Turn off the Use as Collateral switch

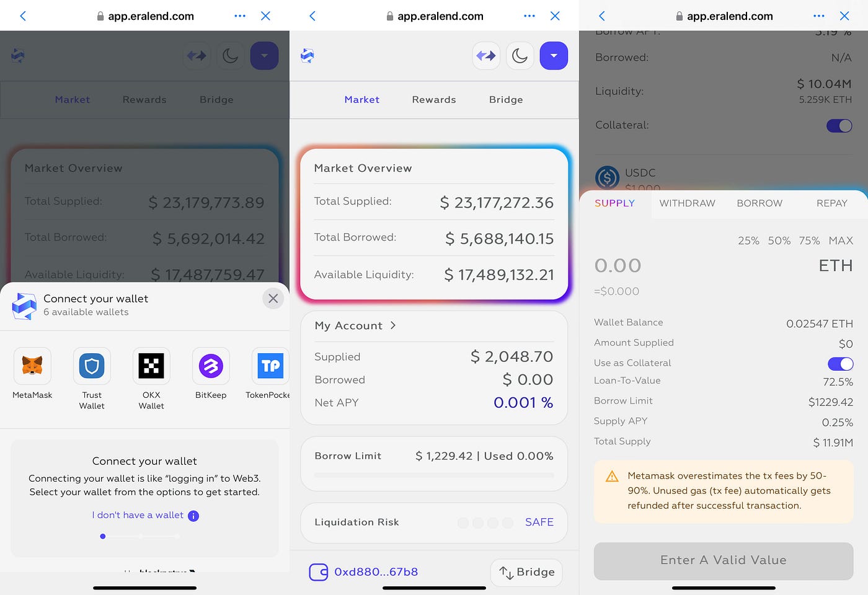pyautogui.click(x=840, y=364)
